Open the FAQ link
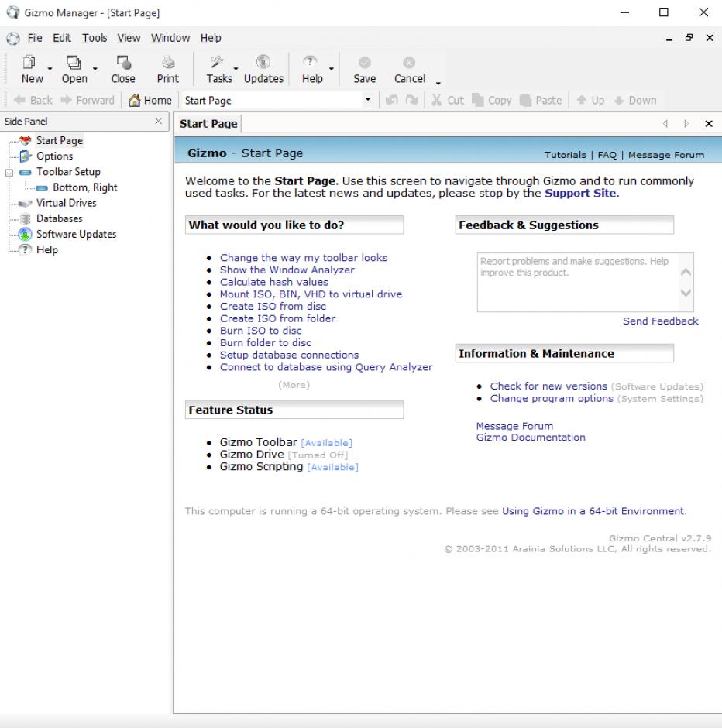The height and width of the screenshot is (728, 722). (607, 155)
